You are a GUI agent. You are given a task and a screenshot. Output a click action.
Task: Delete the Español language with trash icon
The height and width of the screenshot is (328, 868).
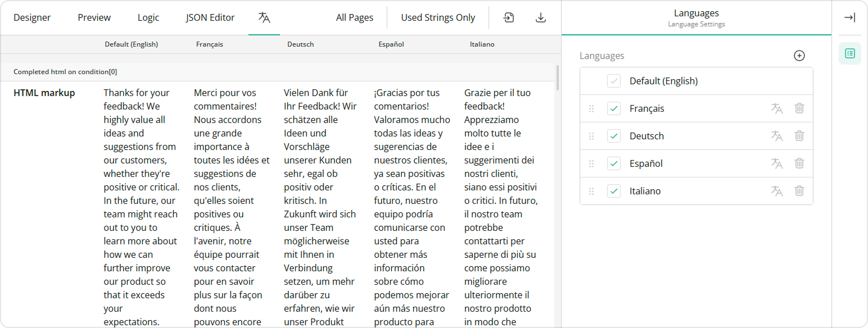799,163
